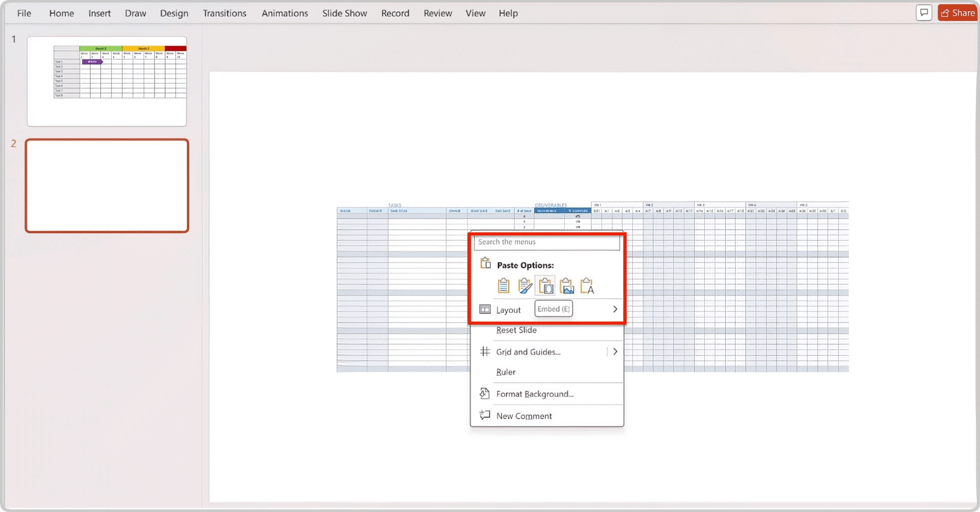
Task: Click the Share button
Action: click(x=957, y=13)
